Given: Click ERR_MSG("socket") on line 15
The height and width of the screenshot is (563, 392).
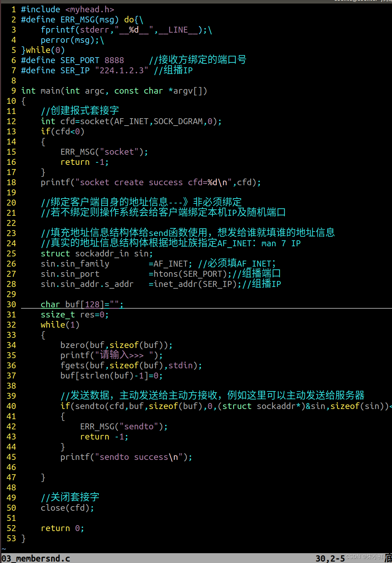Looking at the screenshot, I should click(104, 152).
